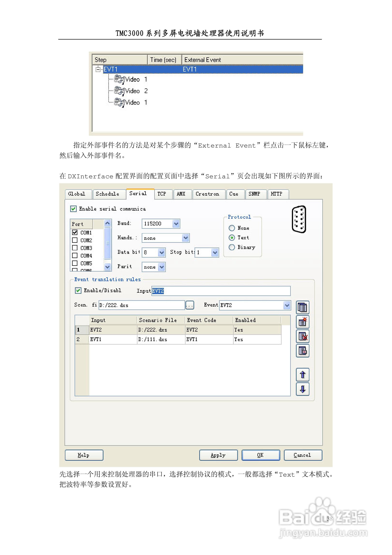Open the Event EVT2 combo box dropdown
392x555 pixels.
(x=287, y=305)
